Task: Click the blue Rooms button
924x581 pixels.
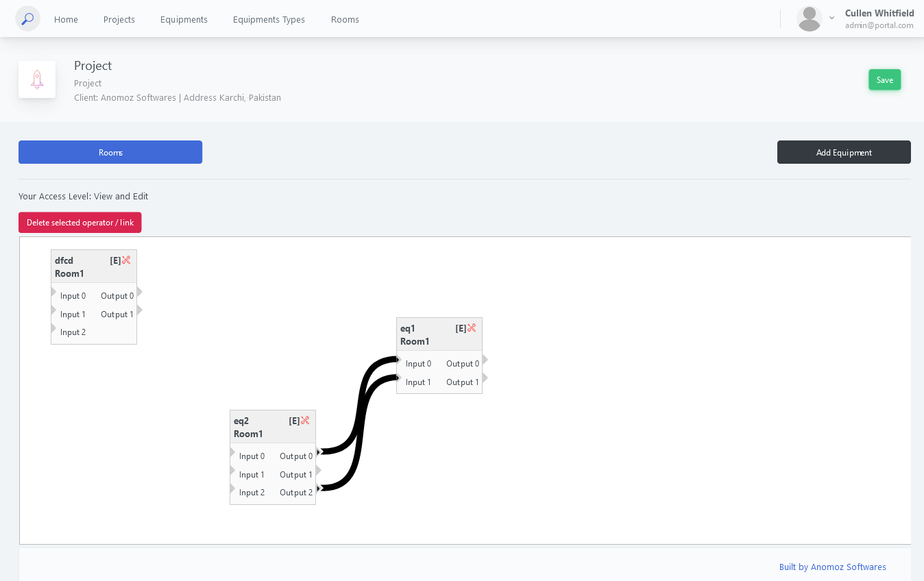Action: point(110,152)
